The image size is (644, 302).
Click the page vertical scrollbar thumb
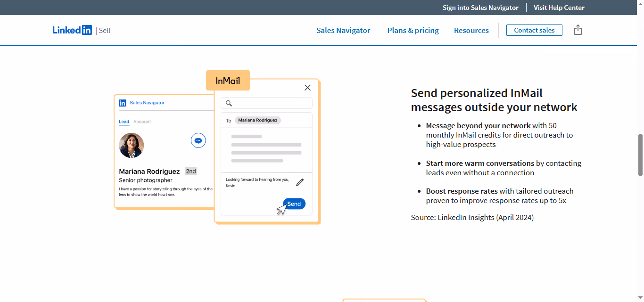tap(640, 155)
